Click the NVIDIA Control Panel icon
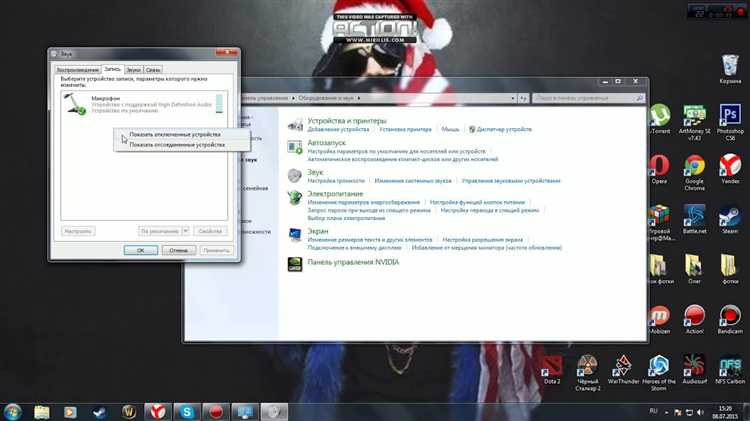Screen dimensions: 750x421 click(x=295, y=265)
